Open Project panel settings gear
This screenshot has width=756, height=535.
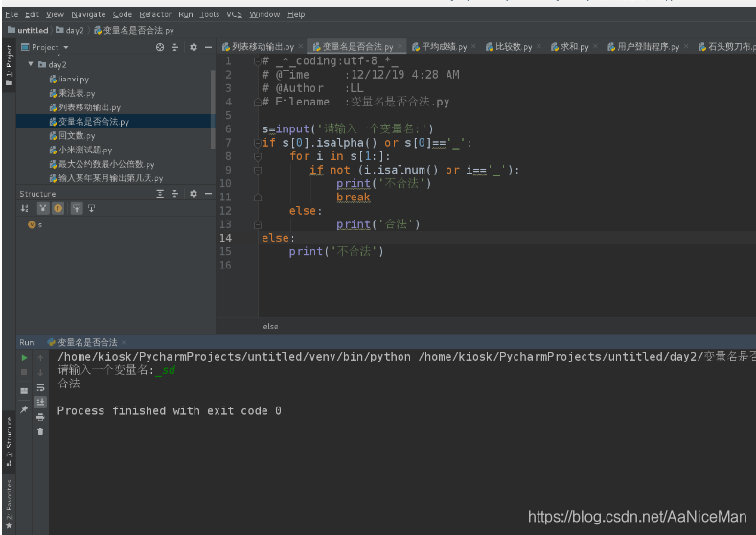(x=194, y=47)
